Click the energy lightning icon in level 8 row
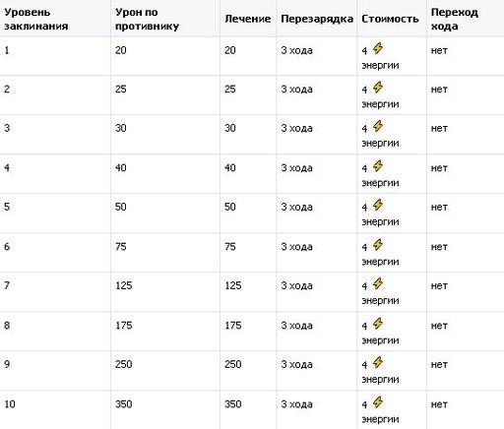Screen dimensions: 504x429 (x=378, y=324)
